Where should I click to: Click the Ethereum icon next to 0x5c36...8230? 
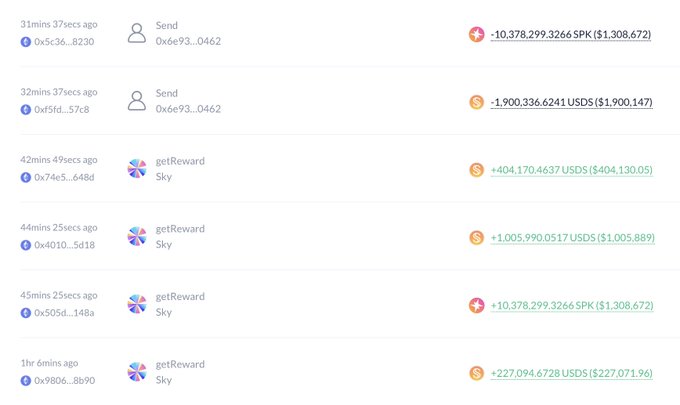point(26,42)
